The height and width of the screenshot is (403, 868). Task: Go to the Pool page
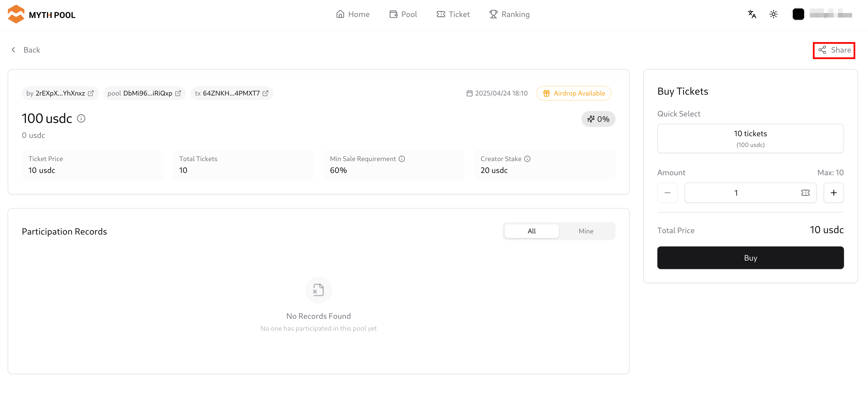tap(403, 14)
